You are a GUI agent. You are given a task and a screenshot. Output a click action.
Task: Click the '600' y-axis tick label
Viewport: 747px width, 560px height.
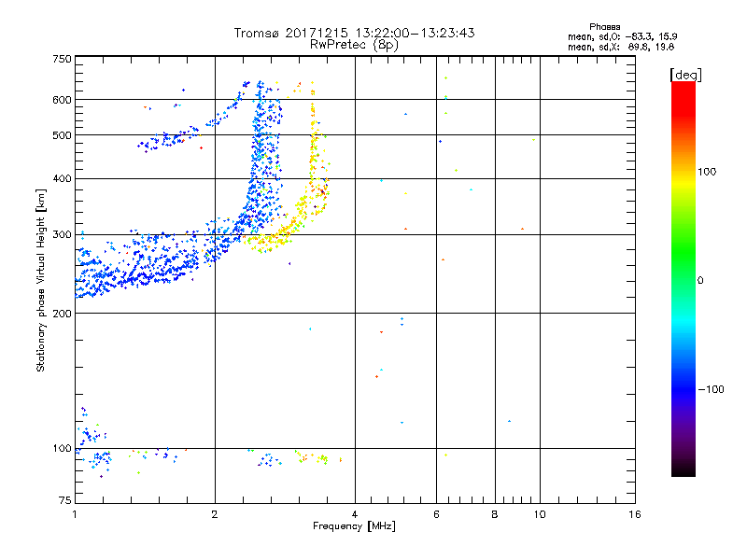[x=62, y=100]
